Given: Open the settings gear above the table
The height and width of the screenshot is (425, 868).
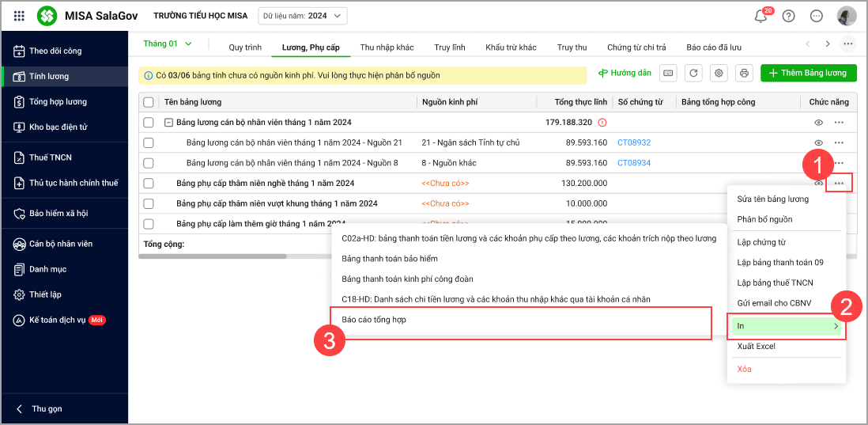Looking at the screenshot, I should coord(719,74).
